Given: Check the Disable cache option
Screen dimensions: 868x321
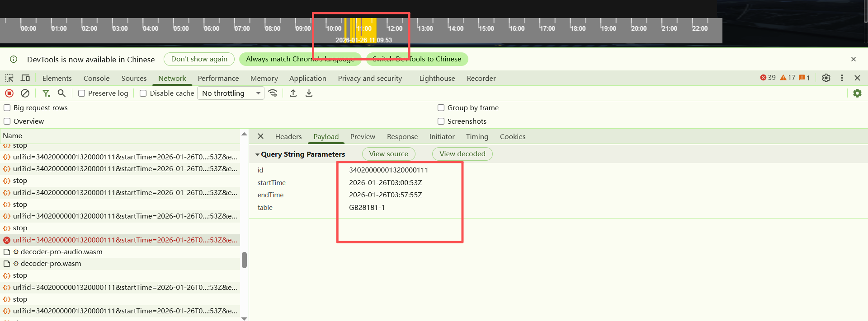Looking at the screenshot, I should coord(143,93).
